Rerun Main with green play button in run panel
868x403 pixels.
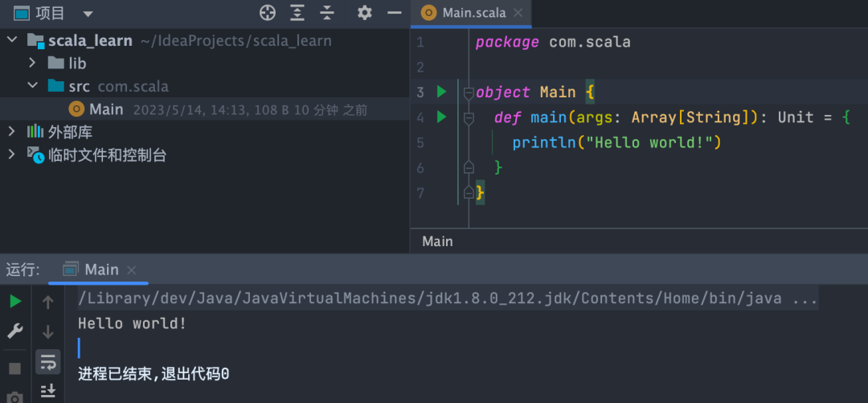pos(15,302)
